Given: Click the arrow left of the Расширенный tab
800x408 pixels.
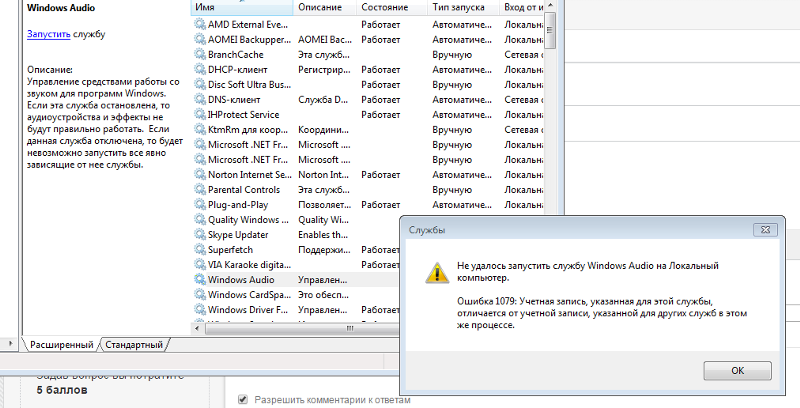Looking at the screenshot, I should [x=10, y=344].
